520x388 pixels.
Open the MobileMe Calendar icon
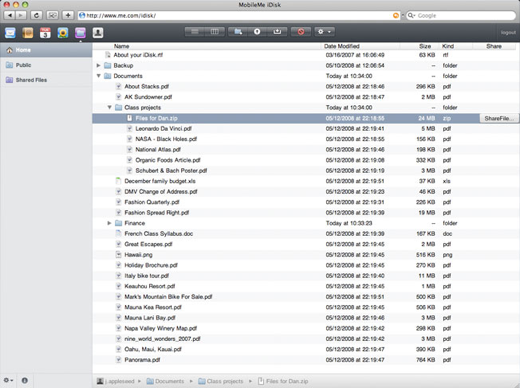coord(45,33)
